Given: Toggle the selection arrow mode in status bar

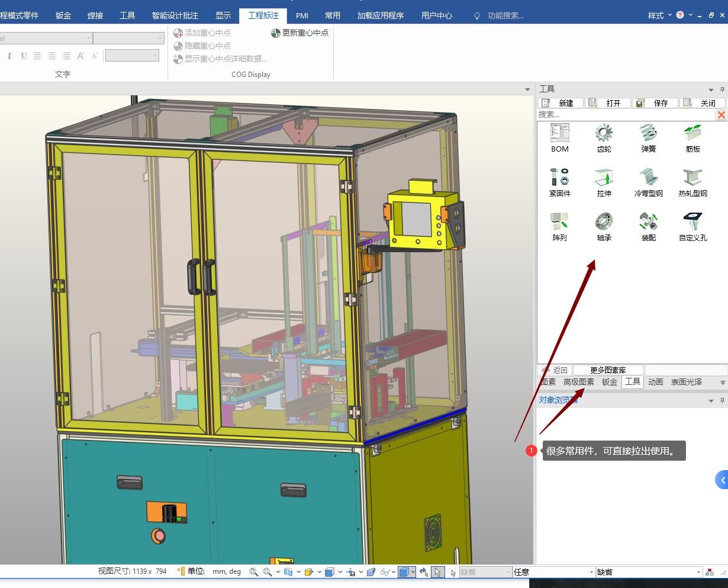Looking at the screenshot, I should (x=437, y=572).
